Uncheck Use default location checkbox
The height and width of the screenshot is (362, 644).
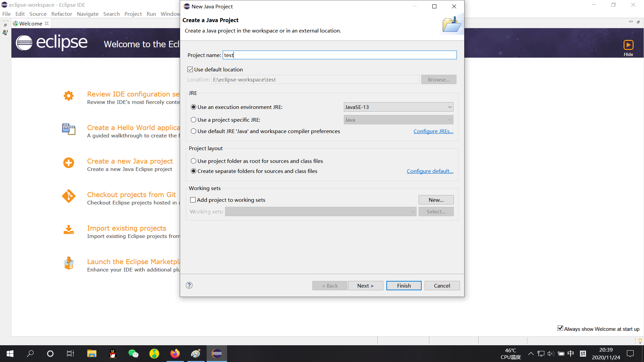190,69
